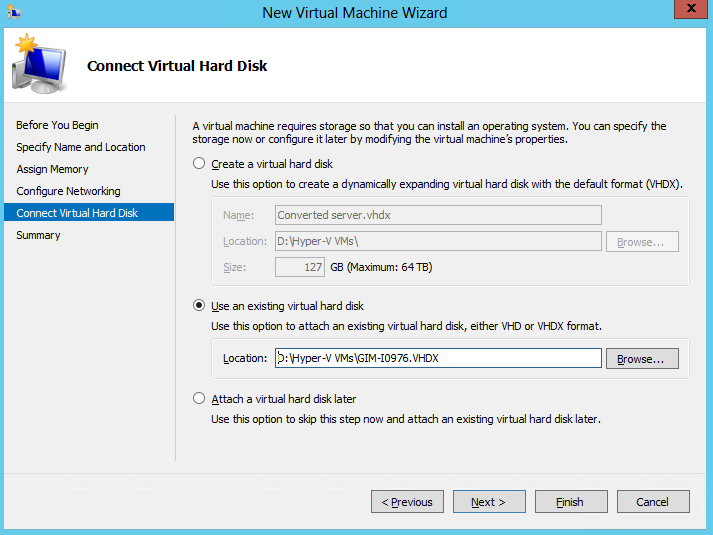
Task: Click the wizard icon in the title bar
Action: coord(14,12)
